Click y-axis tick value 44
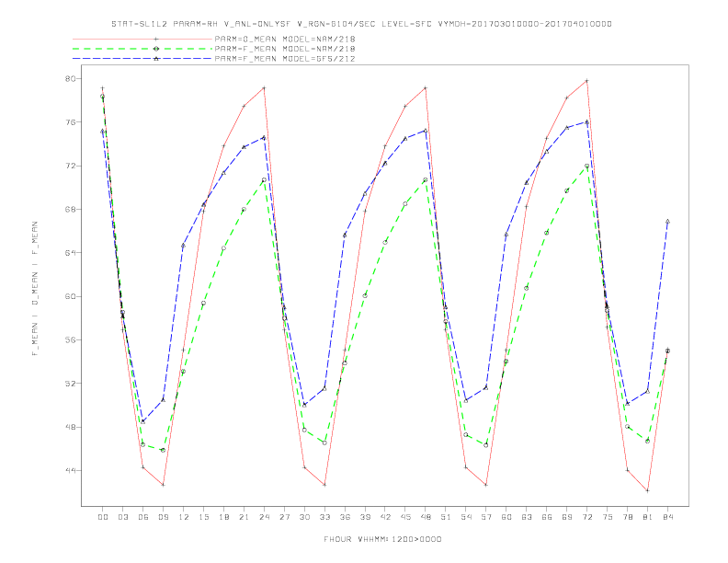This screenshot has width=728, height=563. click(x=70, y=471)
